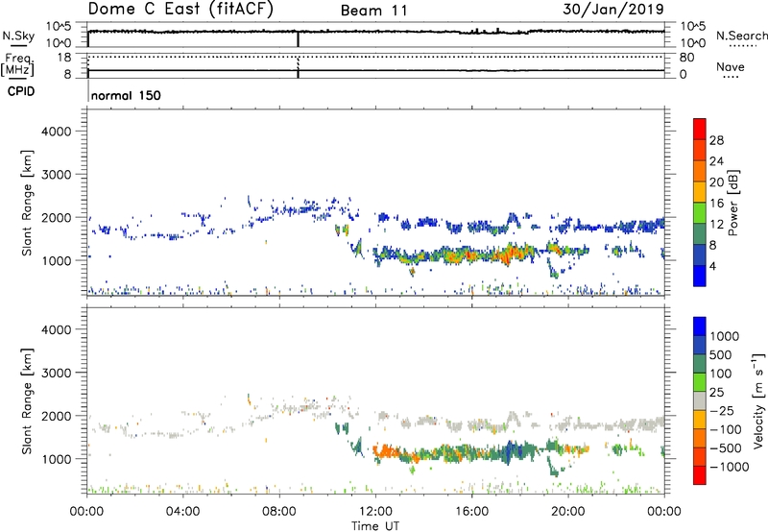Click the red below -1000 Velocity segment
This screenshot has width=768, height=532.
click(x=700, y=475)
